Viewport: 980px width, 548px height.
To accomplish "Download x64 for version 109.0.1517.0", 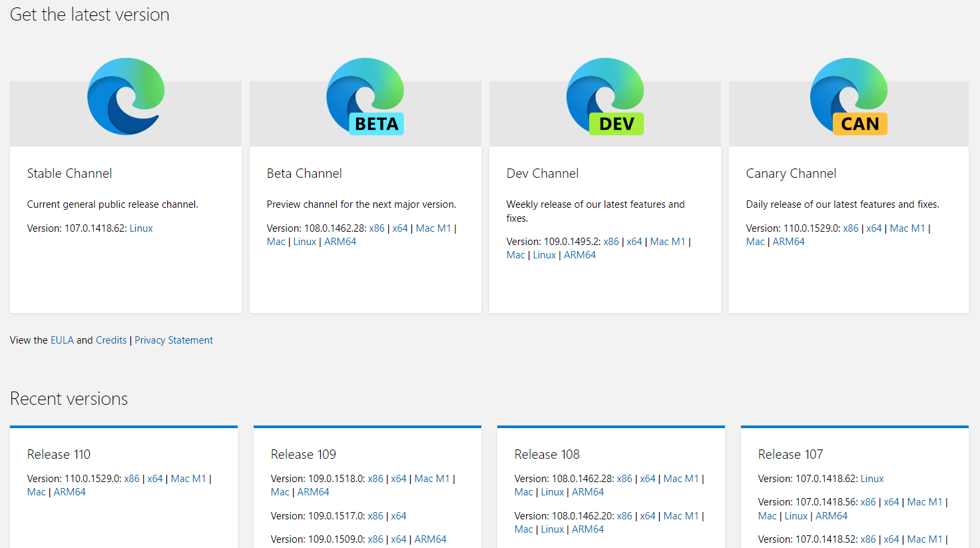I will (399, 516).
